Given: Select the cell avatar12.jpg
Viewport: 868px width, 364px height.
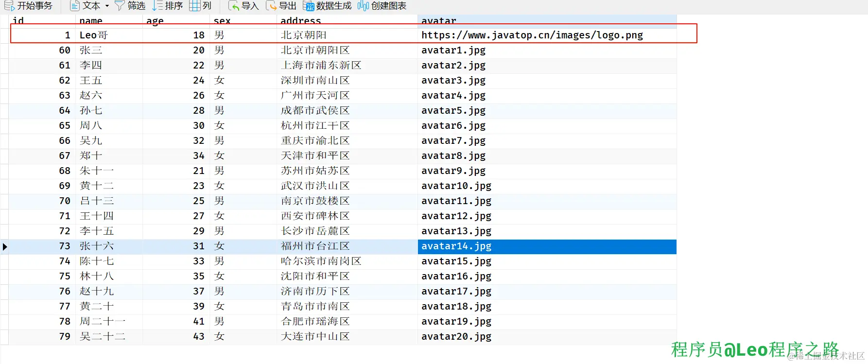Looking at the screenshot, I should pos(547,216).
